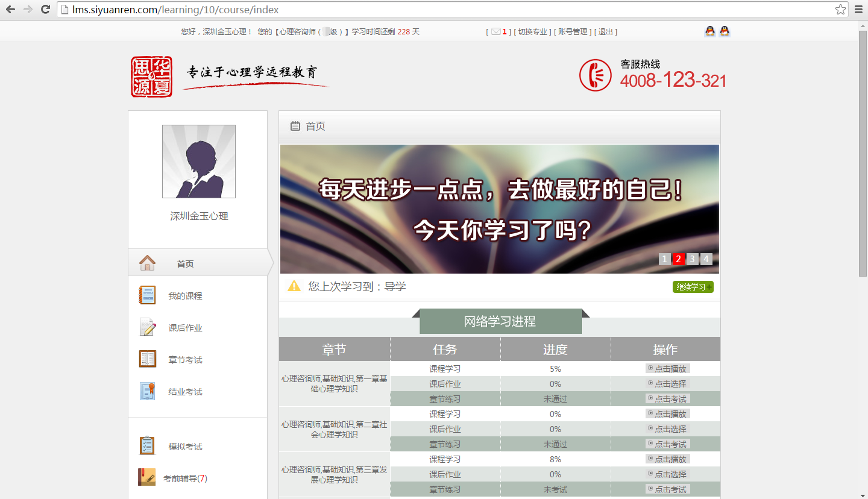Open 课后作业 pencil icon in sidebar

pyautogui.click(x=147, y=327)
